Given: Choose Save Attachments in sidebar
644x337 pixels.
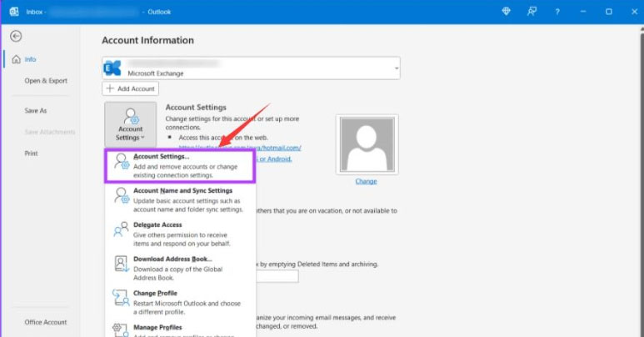Looking at the screenshot, I should pos(50,132).
